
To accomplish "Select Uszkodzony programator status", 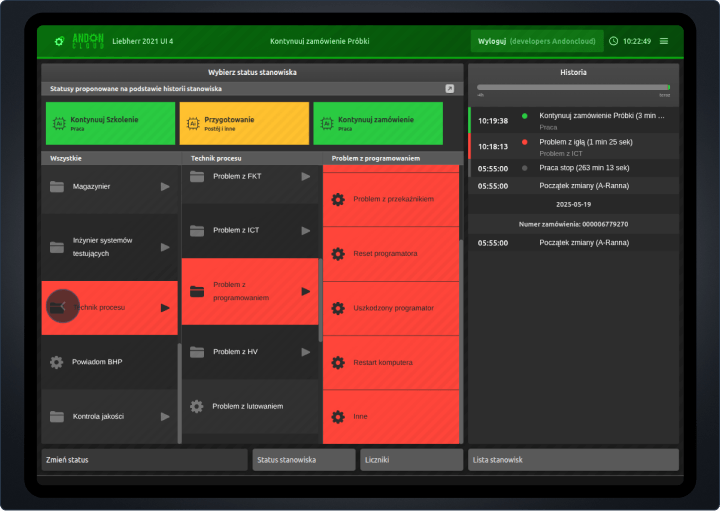I will pos(391,308).
